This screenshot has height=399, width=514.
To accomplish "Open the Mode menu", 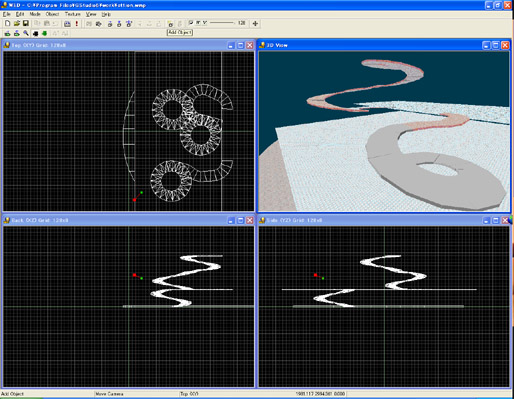I will tap(35, 14).
